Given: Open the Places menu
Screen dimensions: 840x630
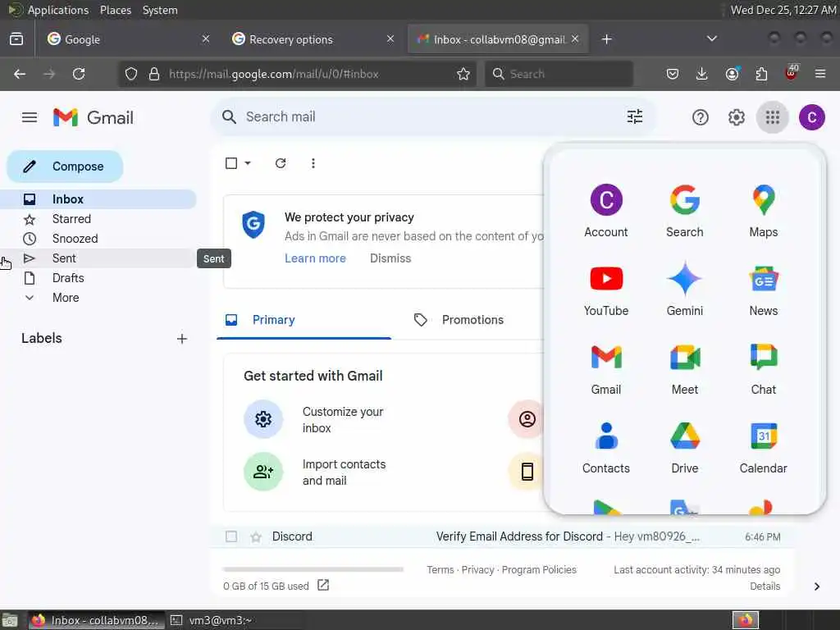Looking at the screenshot, I should pos(116,10).
